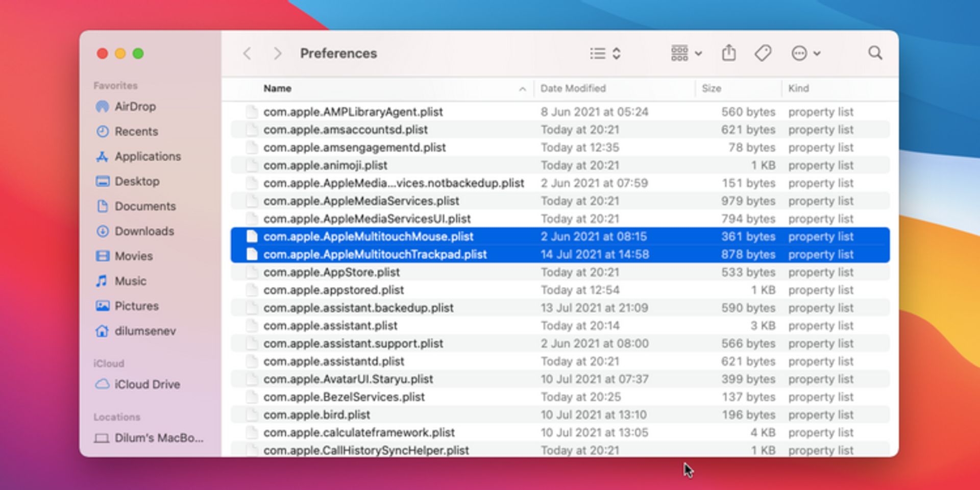Click the green fullscreen window button
The image size is (980, 490).
(x=138, y=54)
